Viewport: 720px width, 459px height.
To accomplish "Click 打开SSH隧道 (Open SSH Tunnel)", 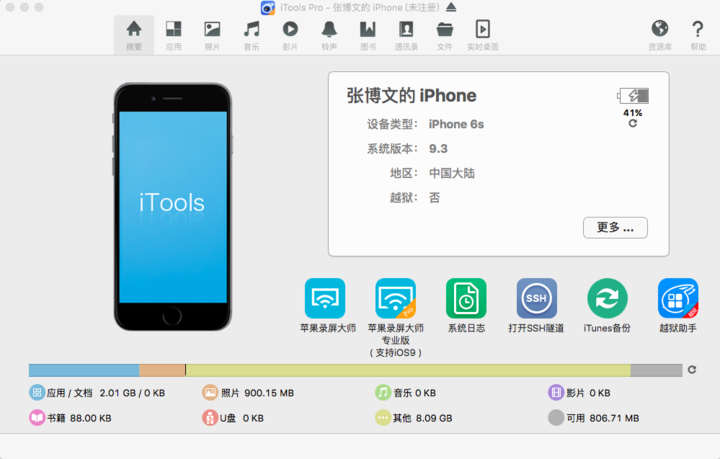I will tap(537, 298).
